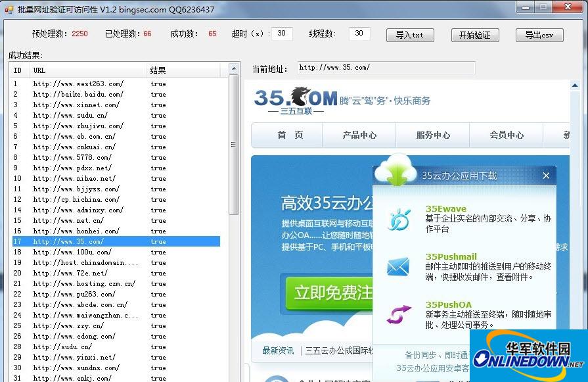The width and height of the screenshot is (588, 382).
Task: Select row http://www.west263.com/
Action: click(x=115, y=84)
